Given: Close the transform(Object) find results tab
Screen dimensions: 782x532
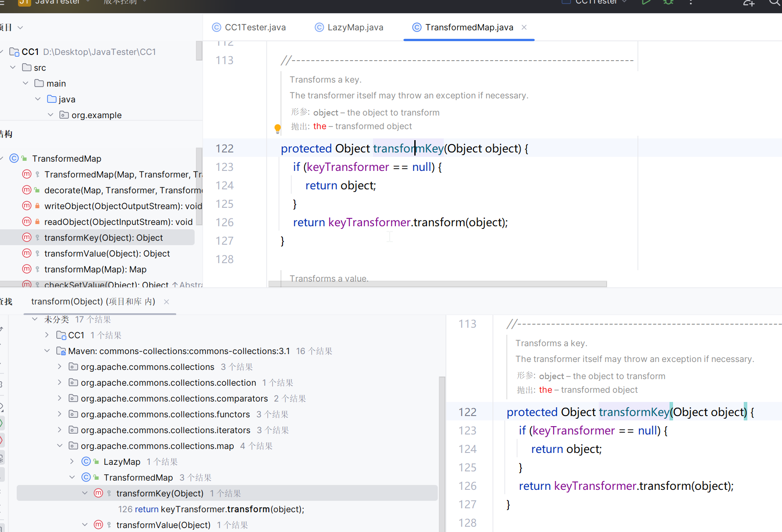Looking at the screenshot, I should point(167,302).
